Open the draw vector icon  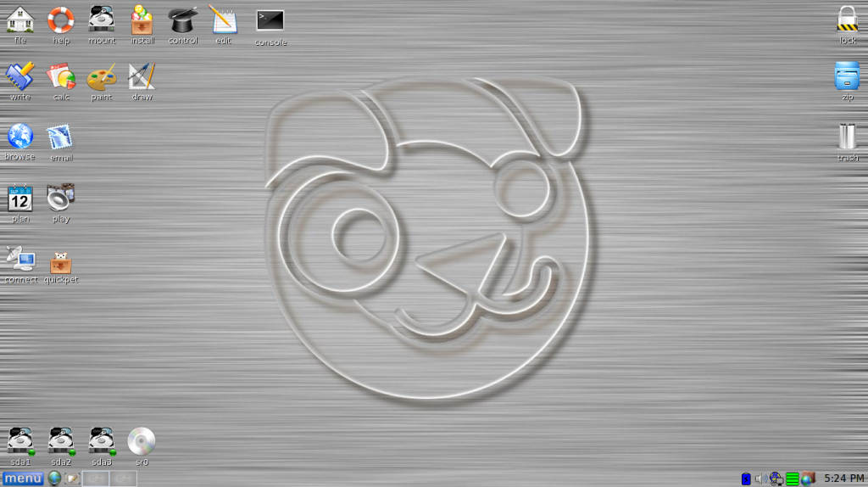[x=142, y=76]
